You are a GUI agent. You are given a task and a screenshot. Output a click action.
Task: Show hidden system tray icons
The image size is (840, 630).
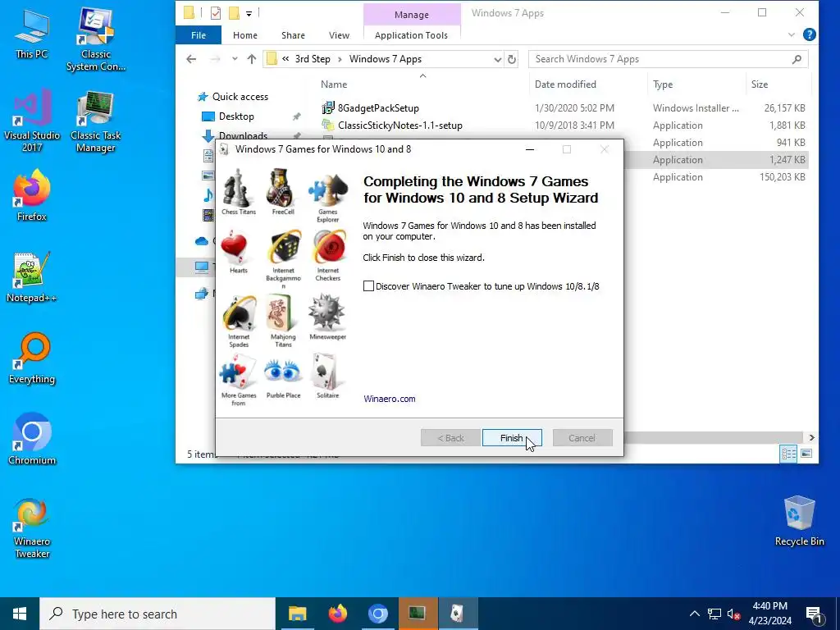[x=695, y=614]
